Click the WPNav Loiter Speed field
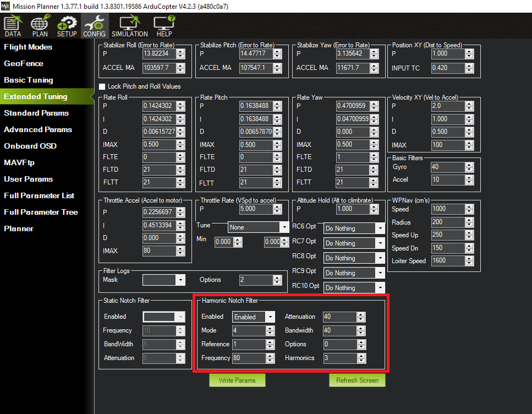Screen dimensions: 532x414 click(448, 261)
